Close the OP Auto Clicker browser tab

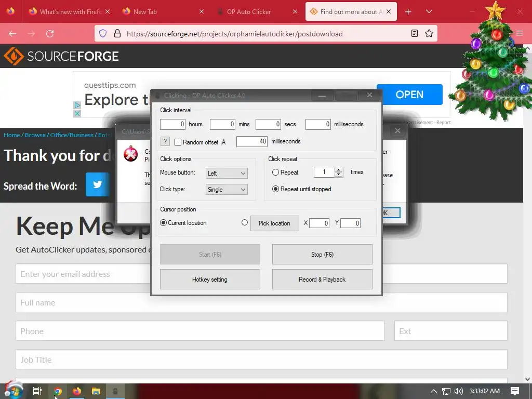pos(295,11)
